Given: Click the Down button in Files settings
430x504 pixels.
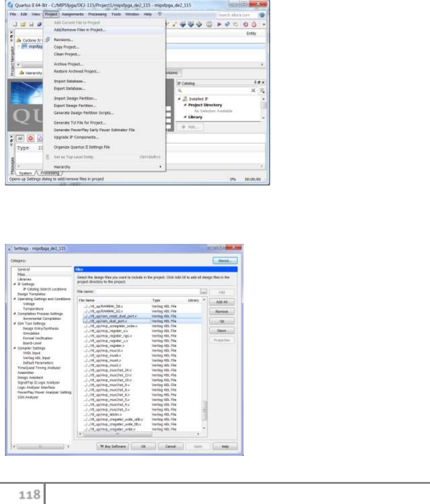Looking at the screenshot, I should 222,331.
